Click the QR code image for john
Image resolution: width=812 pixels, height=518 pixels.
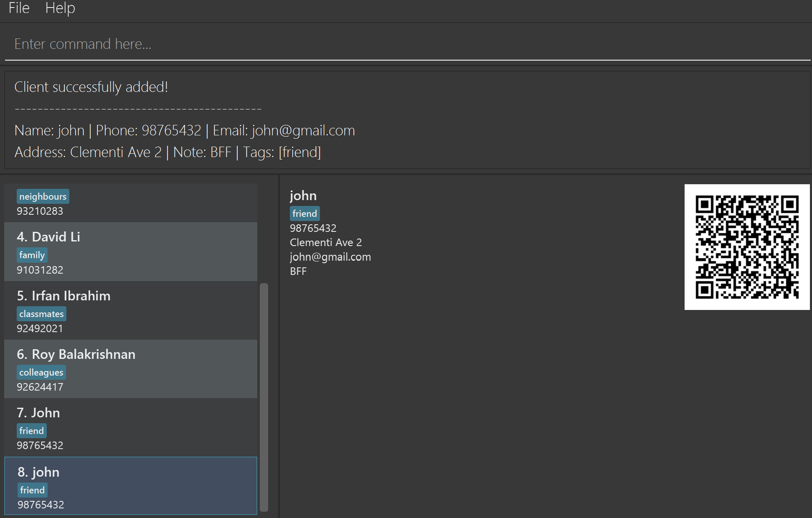tap(747, 247)
